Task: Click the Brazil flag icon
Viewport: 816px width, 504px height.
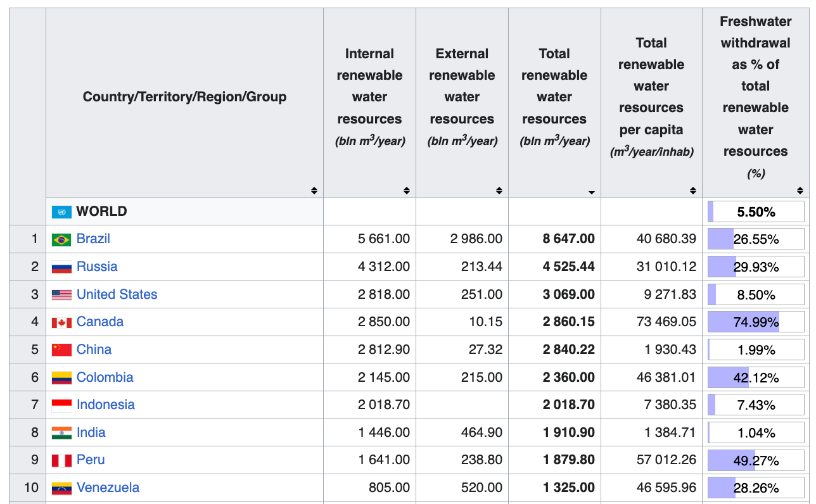Action: point(61,239)
